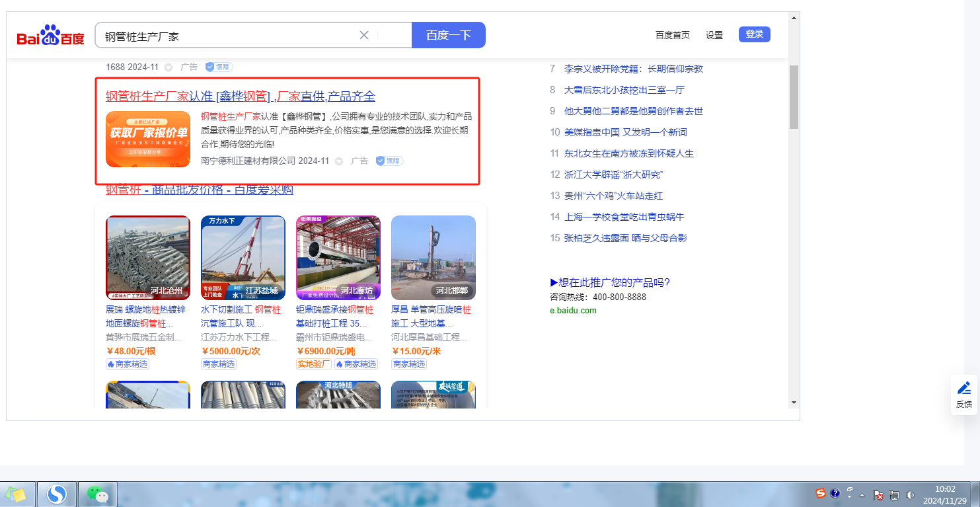The height and width of the screenshot is (507, 980).
Task: Expand dropdown arrow beside 南宁德利正建材有限公司 2024-11
Action: pos(339,161)
